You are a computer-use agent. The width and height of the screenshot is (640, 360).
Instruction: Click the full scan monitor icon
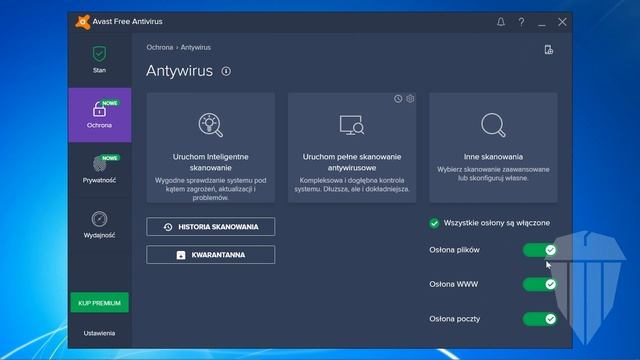pos(352,125)
